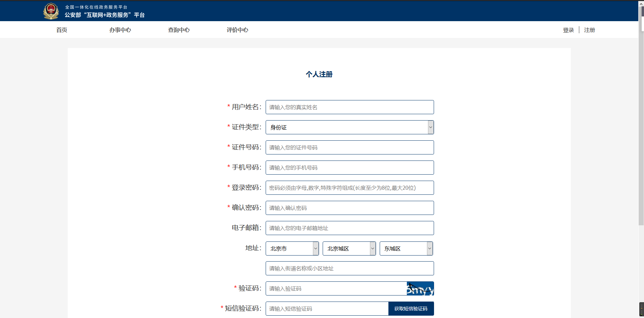Image resolution: width=644 pixels, height=318 pixels.
Task: Focus the 确认密码 input field
Action: click(x=350, y=208)
